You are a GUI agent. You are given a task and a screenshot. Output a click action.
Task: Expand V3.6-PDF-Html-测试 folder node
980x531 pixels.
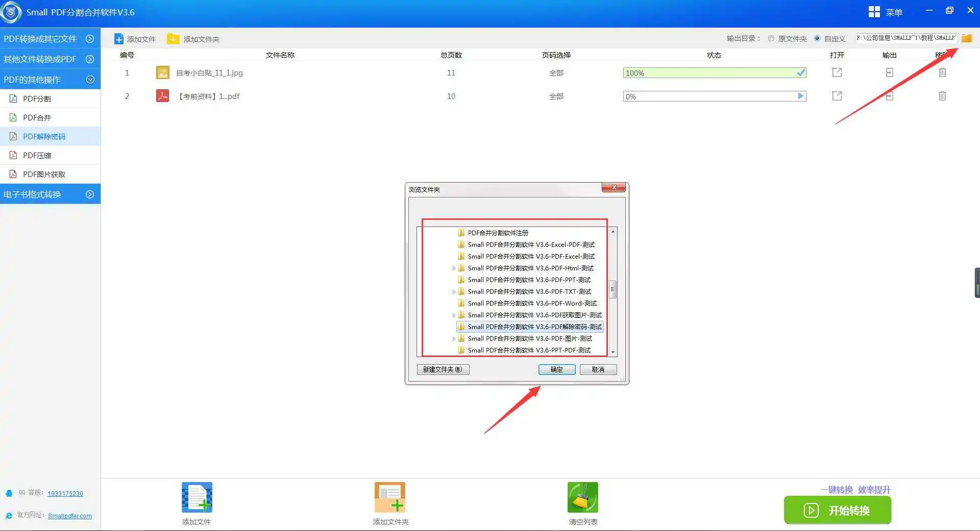[x=454, y=268]
